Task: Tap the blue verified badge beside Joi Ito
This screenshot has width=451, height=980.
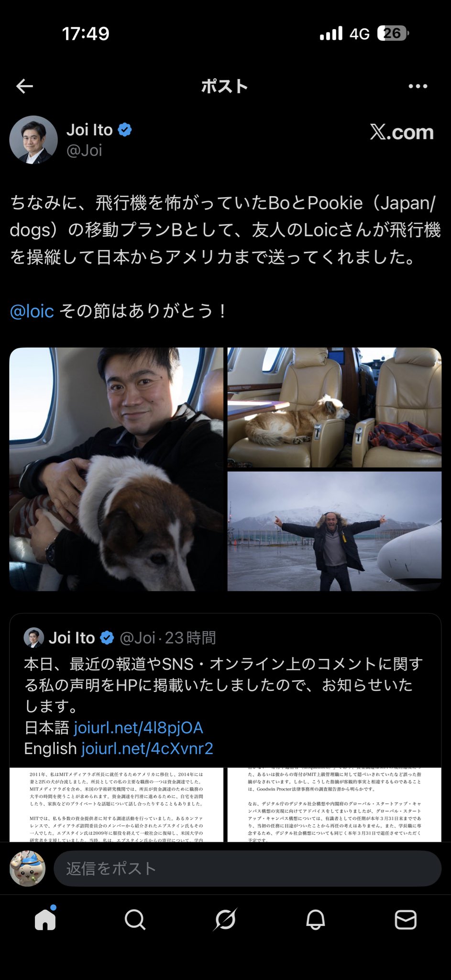Action: tap(125, 130)
